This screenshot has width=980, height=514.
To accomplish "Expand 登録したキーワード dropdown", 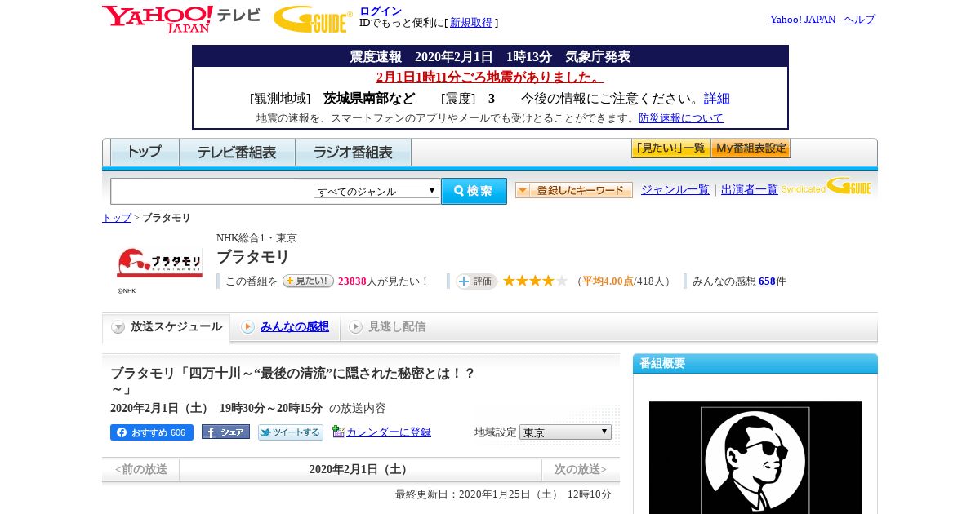I will click(x=574, y=190).
